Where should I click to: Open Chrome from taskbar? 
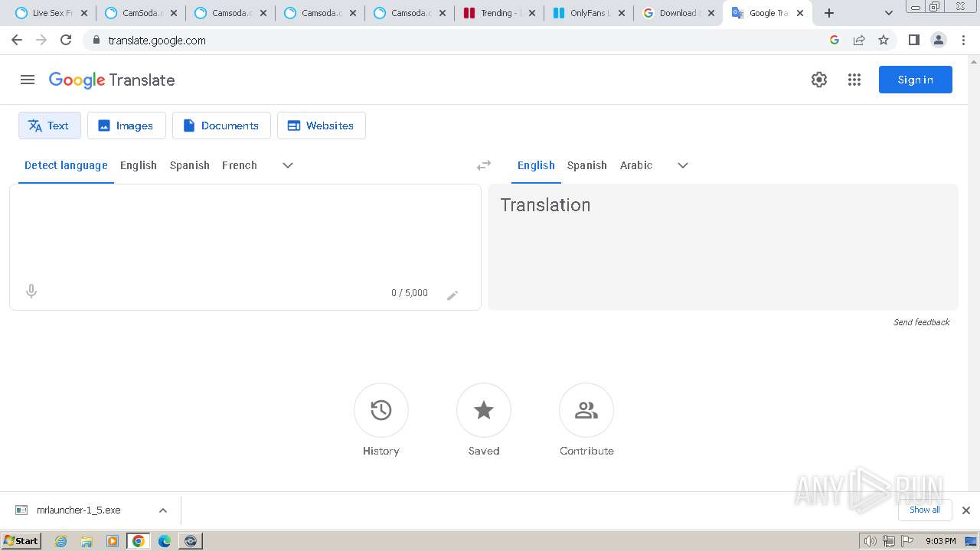(138, 541)
